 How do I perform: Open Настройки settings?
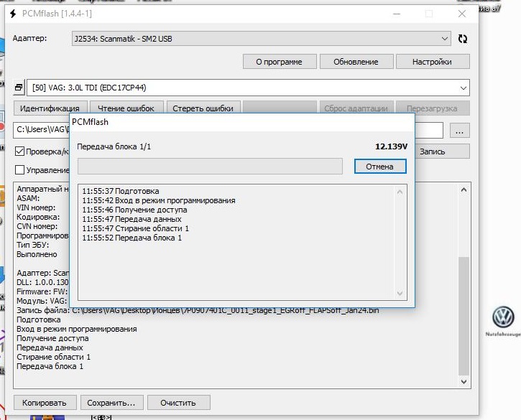(433, 62)
